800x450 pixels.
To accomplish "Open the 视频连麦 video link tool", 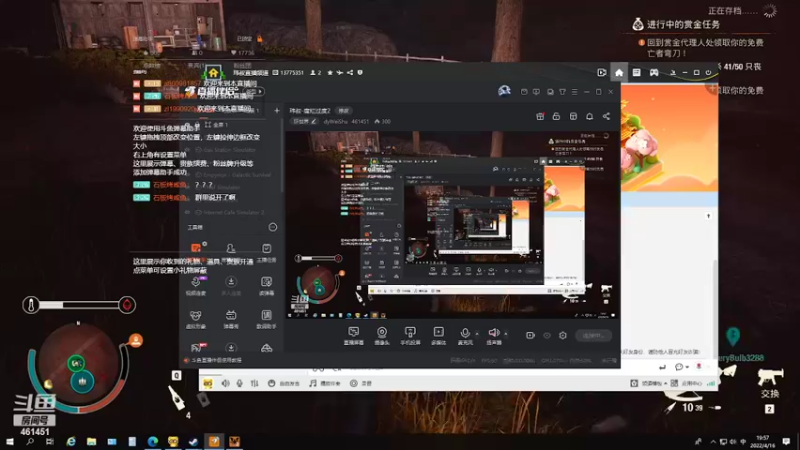I will pyautogui.click(x=196, y=286).
